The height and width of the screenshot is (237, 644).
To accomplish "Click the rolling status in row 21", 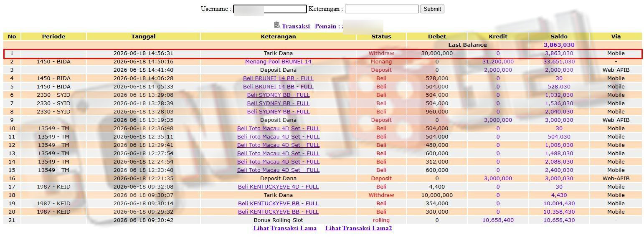I will coord(381,220).
